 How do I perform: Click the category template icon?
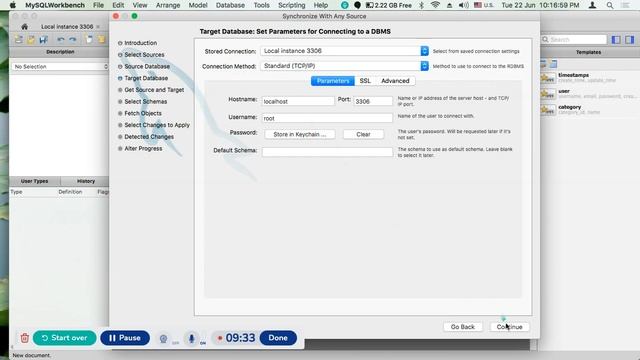(x=547, y=109)
